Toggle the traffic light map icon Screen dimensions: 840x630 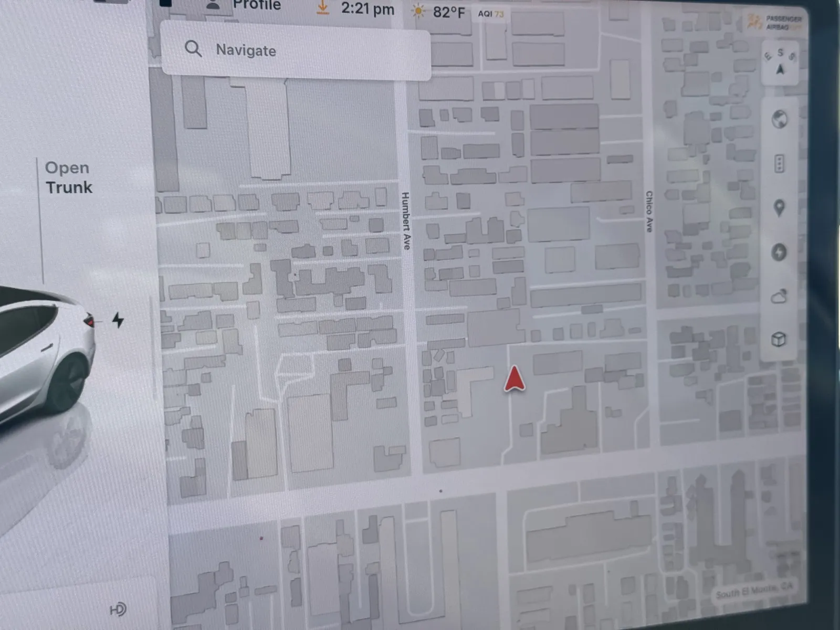coord(779,164)
